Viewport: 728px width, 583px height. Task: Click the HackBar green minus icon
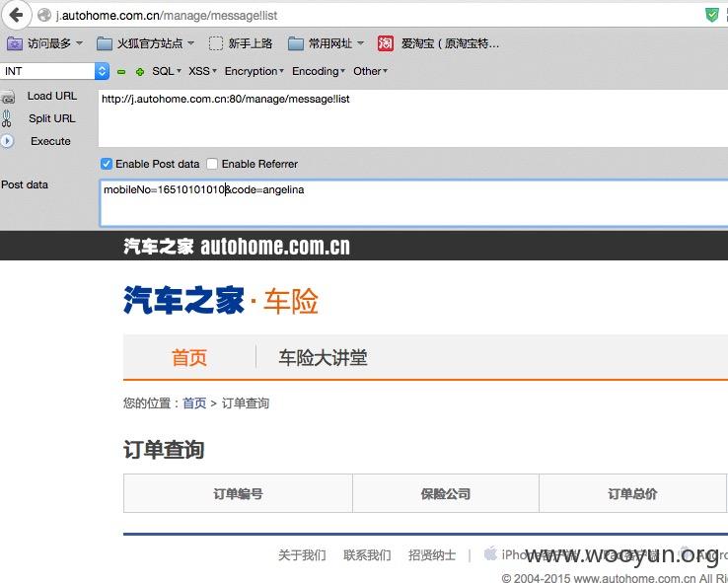pyautogui.click(x=121, y=72)
